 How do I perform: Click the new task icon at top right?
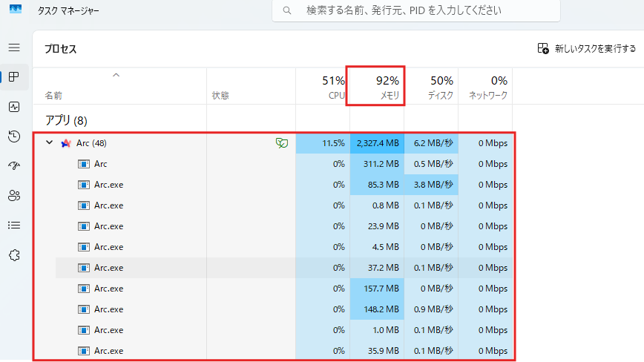tap(543, 48)
